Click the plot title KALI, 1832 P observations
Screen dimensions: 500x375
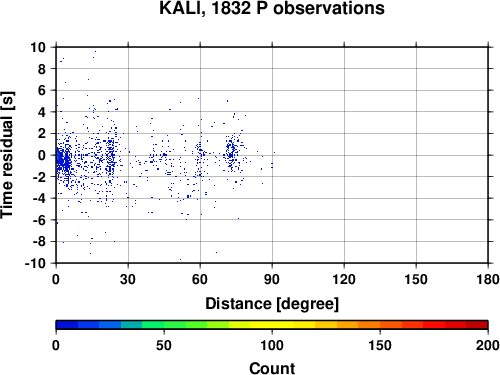click(x=272, y=8)
